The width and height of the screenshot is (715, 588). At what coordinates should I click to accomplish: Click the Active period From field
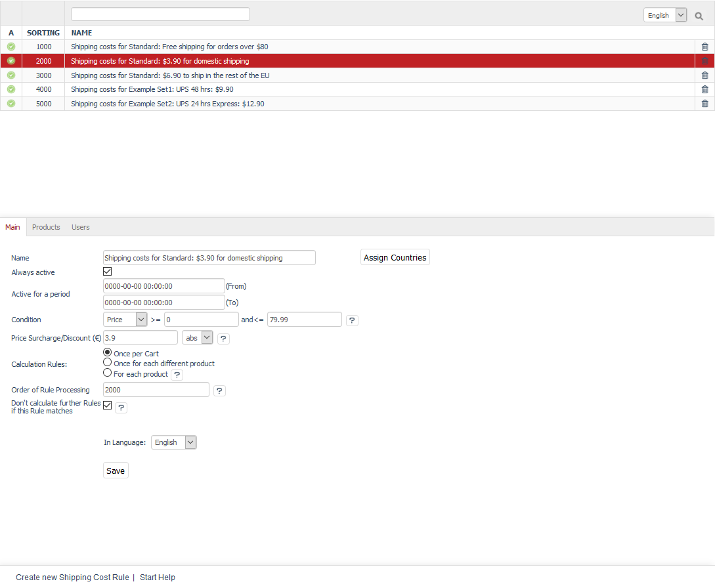coord(164,285)
